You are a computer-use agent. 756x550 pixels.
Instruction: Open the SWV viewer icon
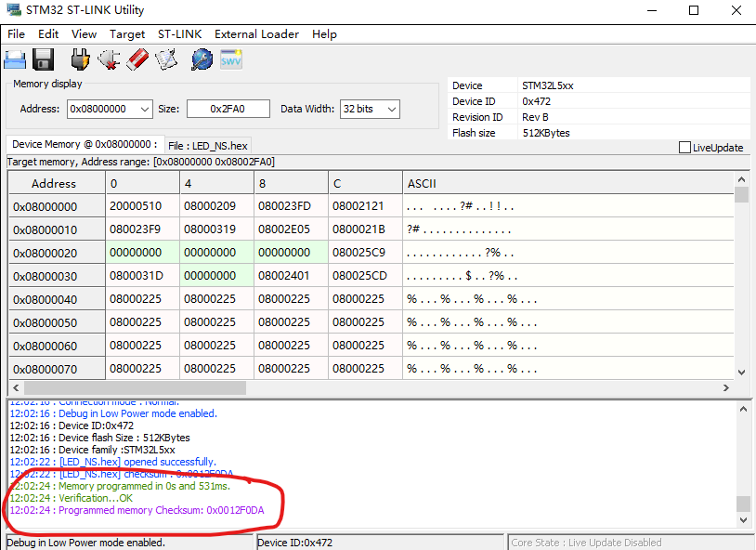point(231,60)
